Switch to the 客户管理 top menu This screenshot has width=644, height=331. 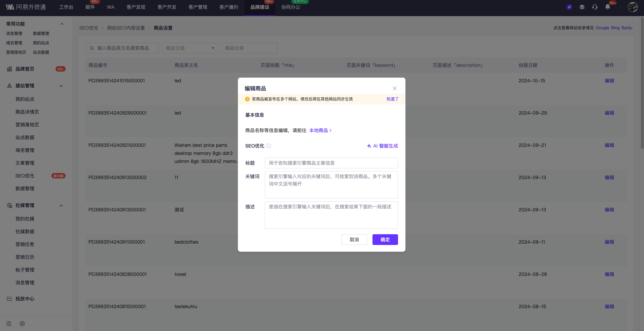point(198,7)
